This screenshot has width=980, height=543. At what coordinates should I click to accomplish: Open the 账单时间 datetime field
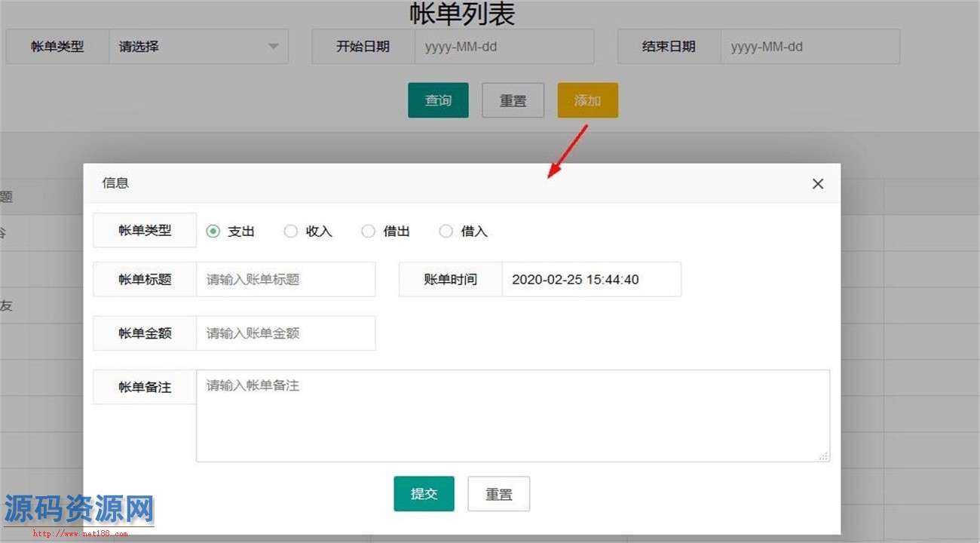[591, 280]
